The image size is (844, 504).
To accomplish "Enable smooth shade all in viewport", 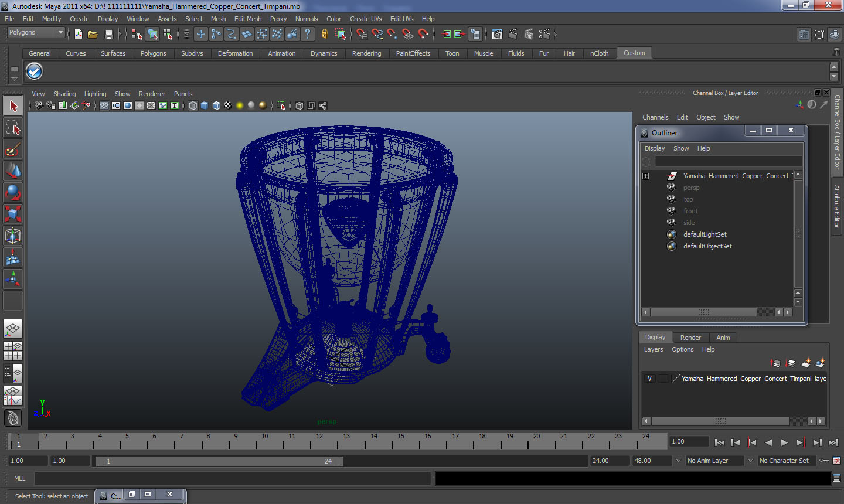I will (205, 105).
